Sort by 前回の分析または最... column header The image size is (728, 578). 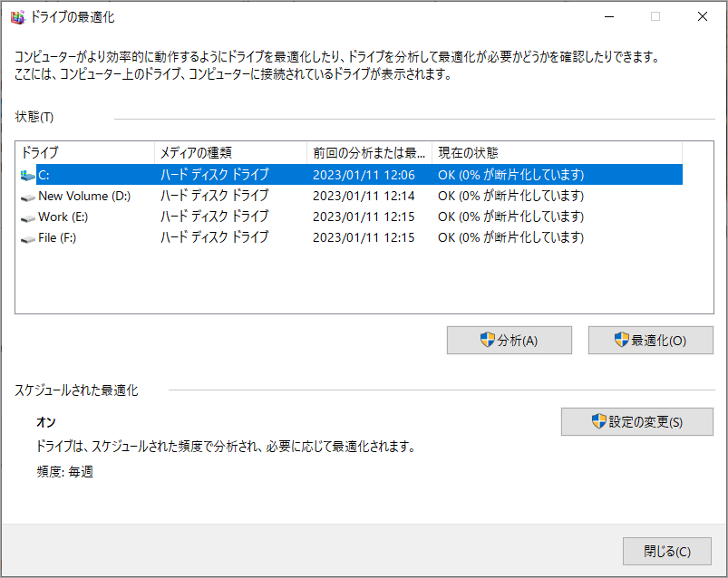coord(370,152)
